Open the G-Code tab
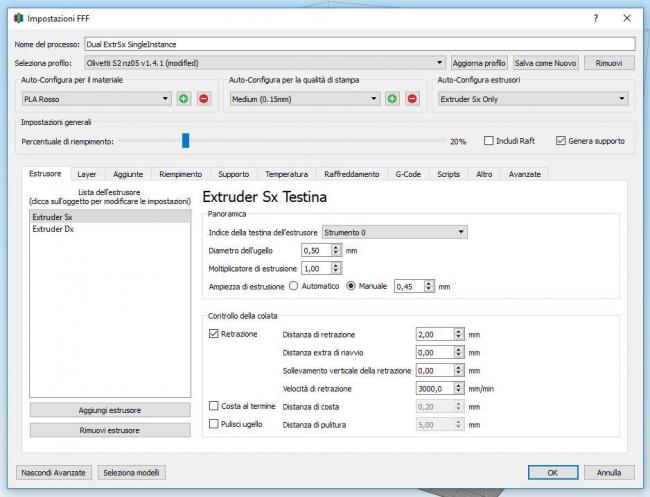This screenshot has height=497, width=650. pyautogui.click(x=407, y=174)
